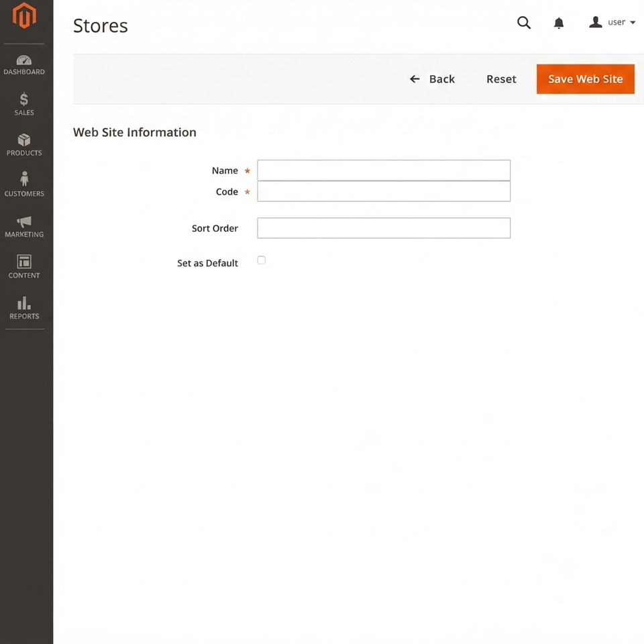Toggle the Set as Default checkbox

pos(261,260)
